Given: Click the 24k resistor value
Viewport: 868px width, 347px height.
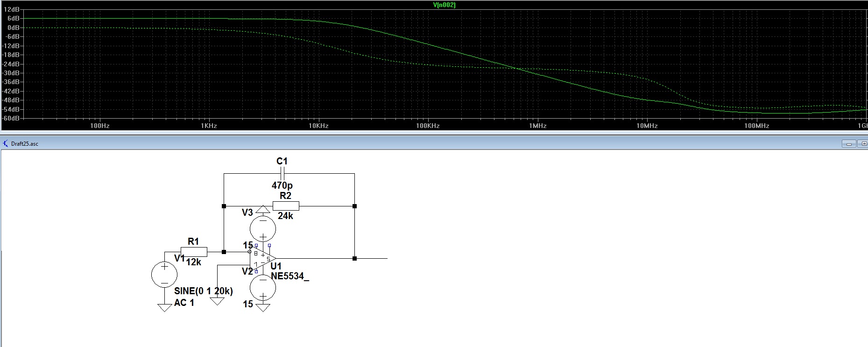Looking at the screenshot, I should click(x=285, y=216).
